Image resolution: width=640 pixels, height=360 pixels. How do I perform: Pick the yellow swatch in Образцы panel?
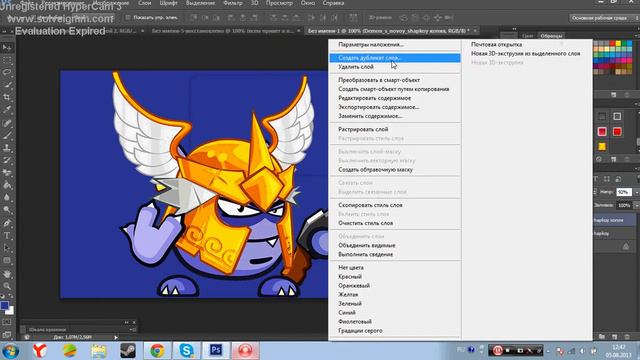(618, 44)
